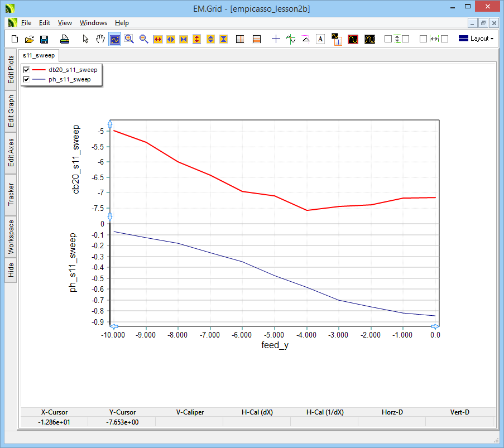Click the New file icon

tap(15, 39)
